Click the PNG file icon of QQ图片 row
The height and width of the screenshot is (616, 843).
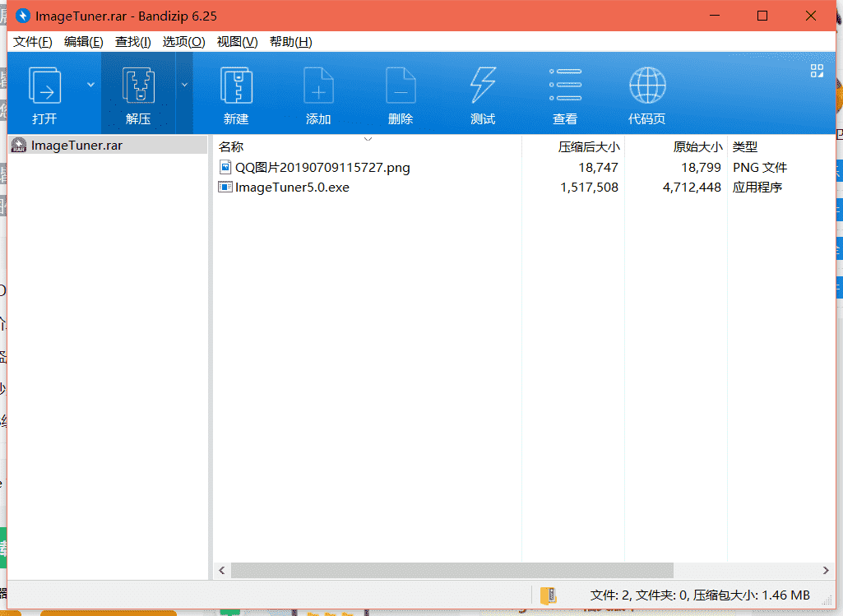tap(225, 167)
